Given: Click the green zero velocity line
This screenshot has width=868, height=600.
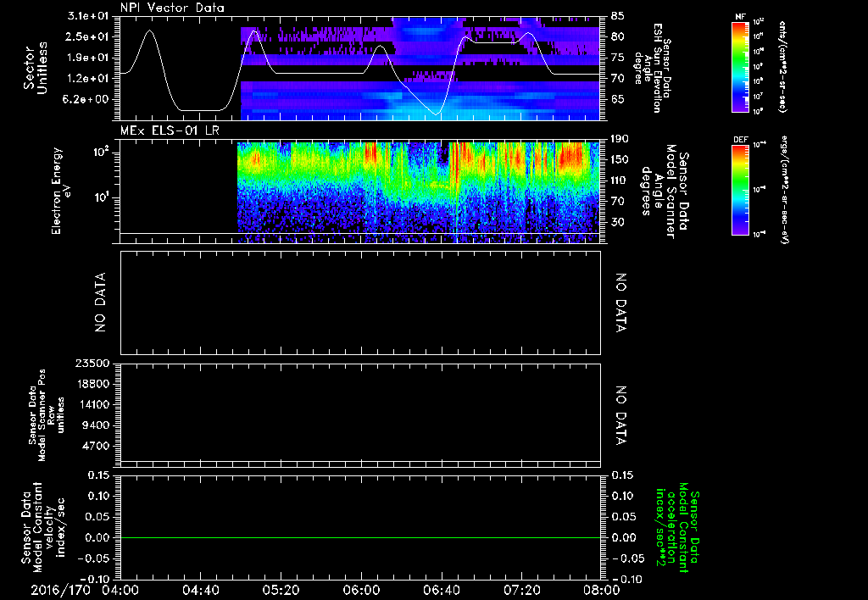Looking at the screenshot, I should (x=360, y=537).
